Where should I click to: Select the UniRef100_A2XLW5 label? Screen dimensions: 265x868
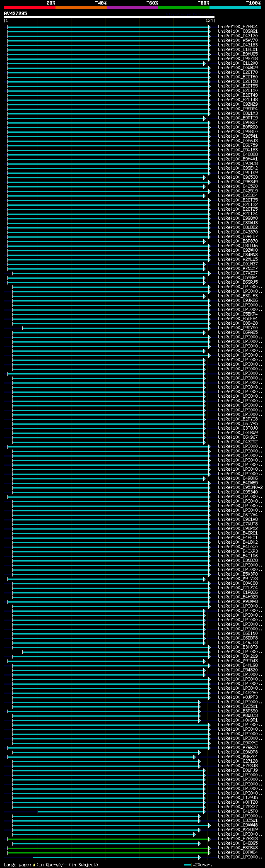pyautogui.click(x=238, y=260)
